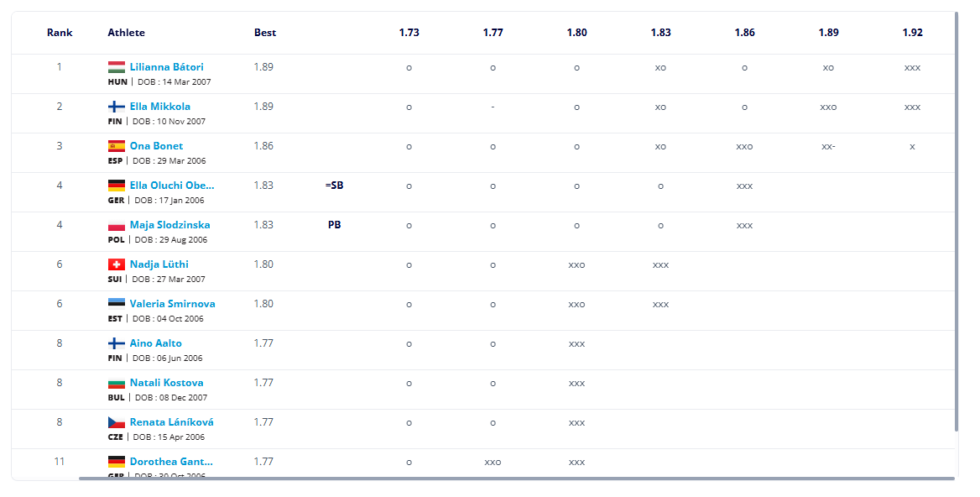Viewport: 980px width, 497px height.
Task: Click the vertical scrollbar on right edge
Action: [957, 222]
